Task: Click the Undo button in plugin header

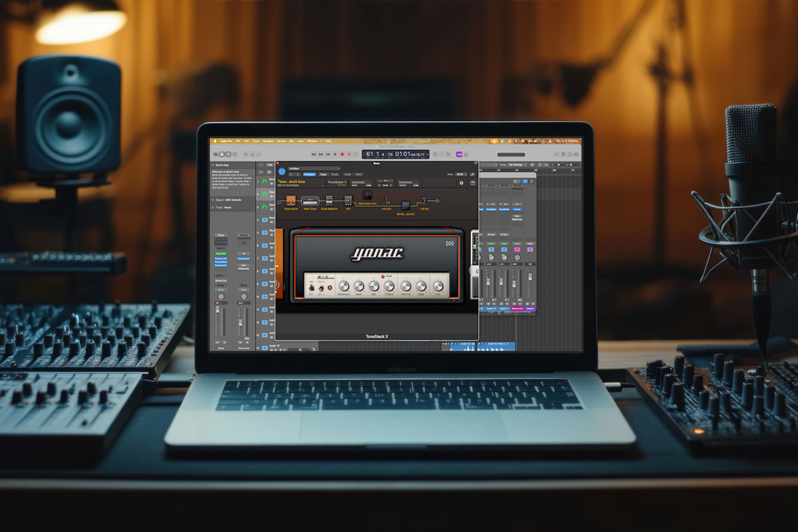Action: click(347, 174)
